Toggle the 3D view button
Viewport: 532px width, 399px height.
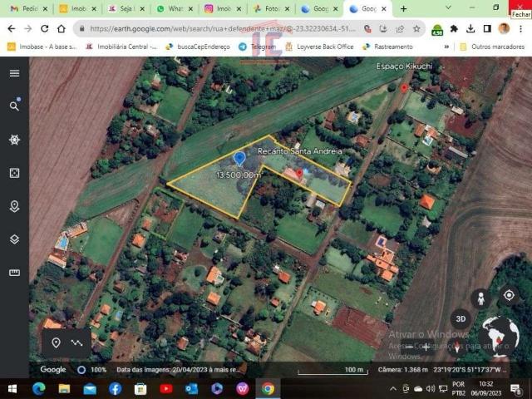pyautogui.click(x=461, y=319)
